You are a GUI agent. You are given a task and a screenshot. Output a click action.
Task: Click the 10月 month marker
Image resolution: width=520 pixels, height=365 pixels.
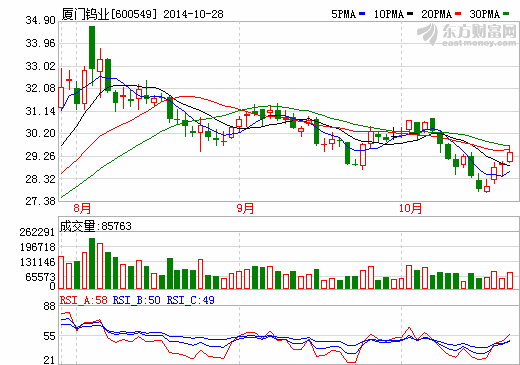click(410, 209)
